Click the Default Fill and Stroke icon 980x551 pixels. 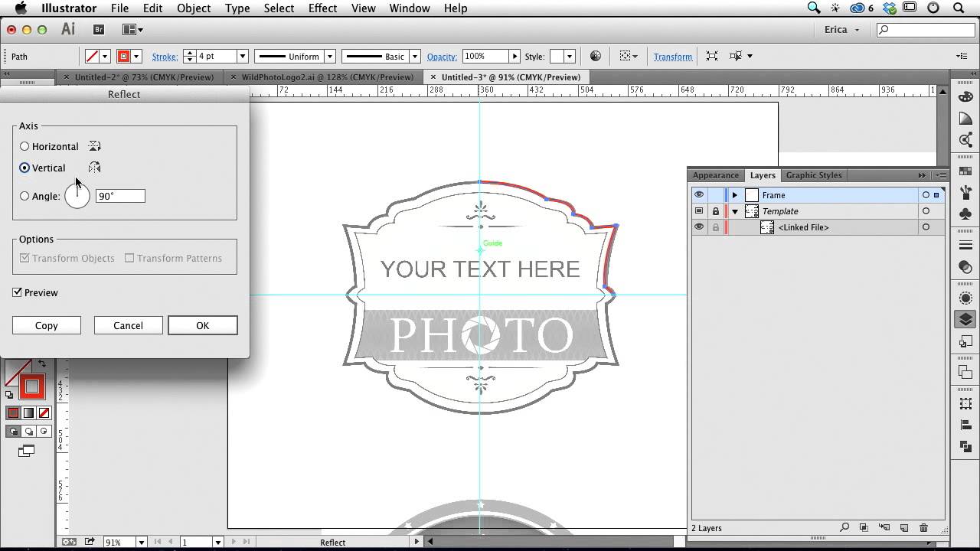[x=9, y=395]
